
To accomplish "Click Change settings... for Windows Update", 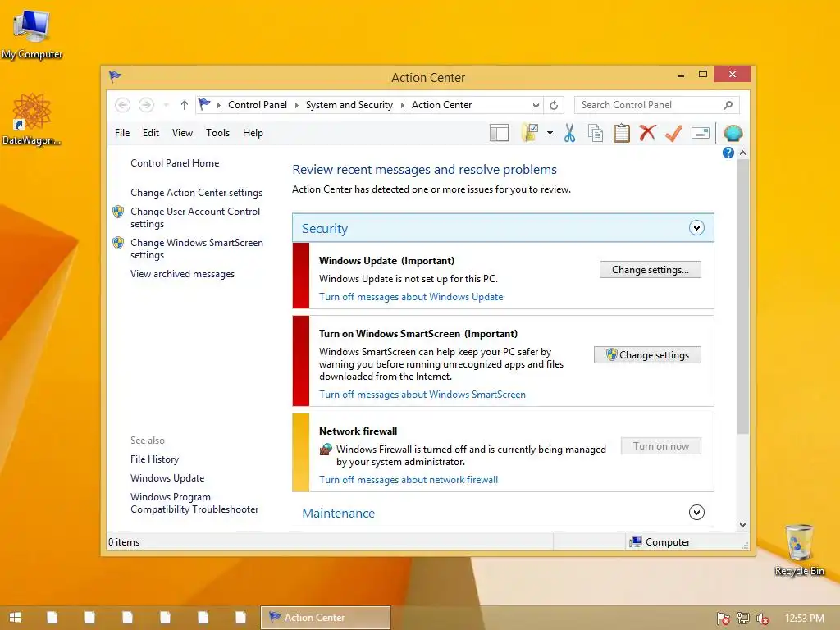I will tap(651, 269).
